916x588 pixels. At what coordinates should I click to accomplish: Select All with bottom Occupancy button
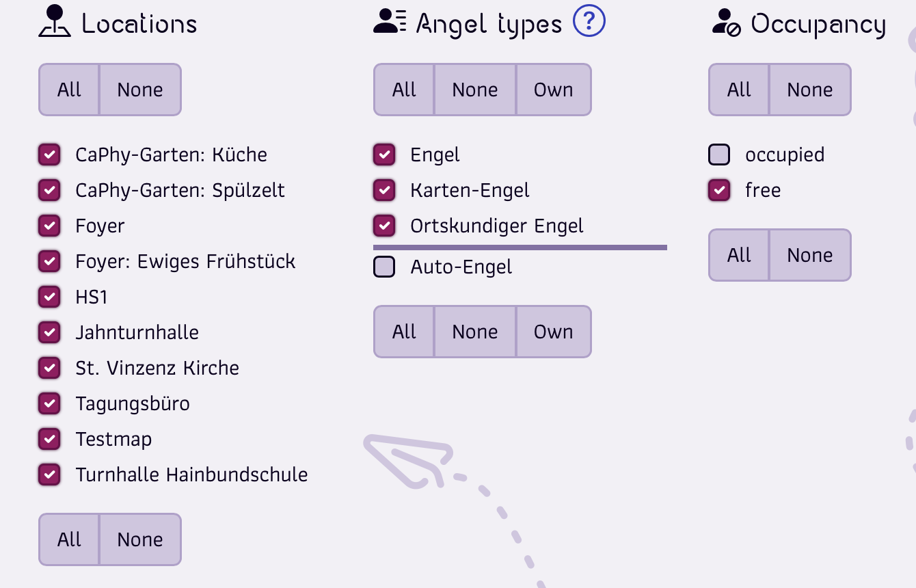pyautogui.click(x=739, y=255)
